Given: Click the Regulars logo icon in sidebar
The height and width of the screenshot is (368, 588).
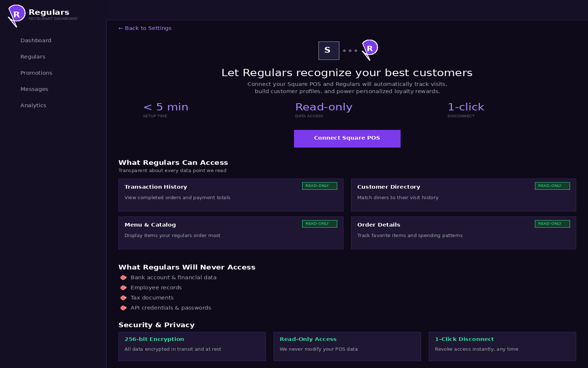Looking at the screenshot, I should click(16, 15).
